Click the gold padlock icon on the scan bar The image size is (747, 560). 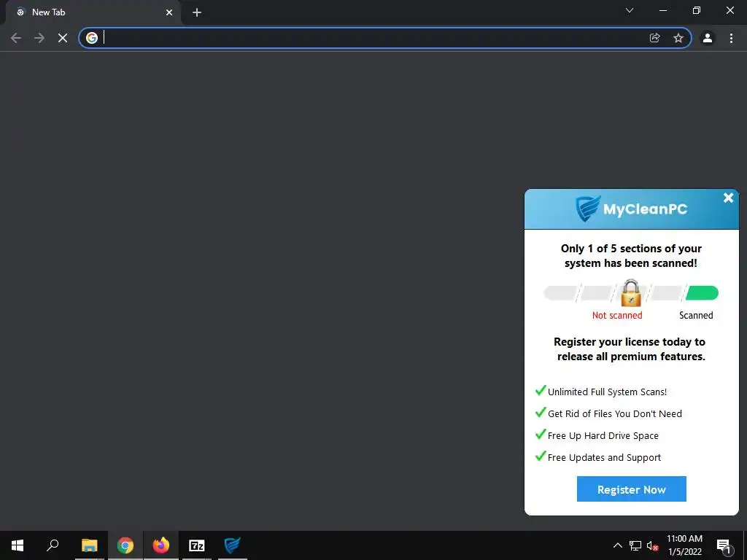[x=631, y=293]
